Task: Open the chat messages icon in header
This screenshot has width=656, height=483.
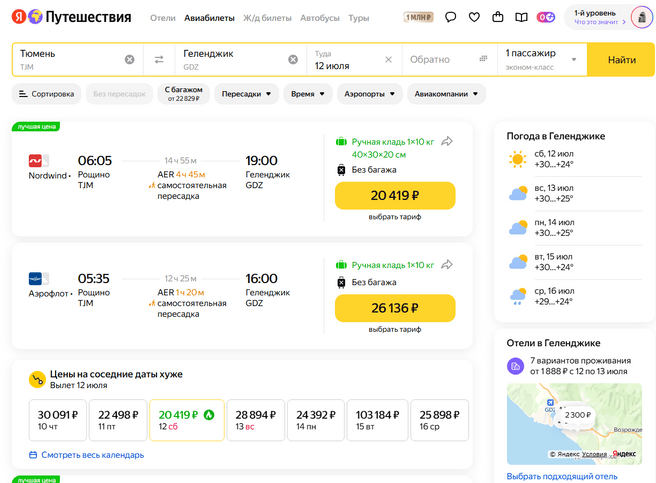Action: click(450, 17)
